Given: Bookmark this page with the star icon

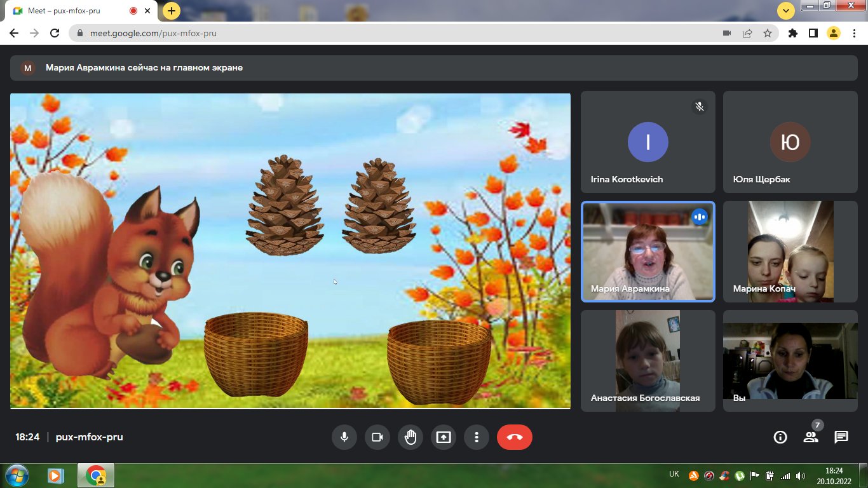Looking at the screenshot, I should [x=767, y=33].
